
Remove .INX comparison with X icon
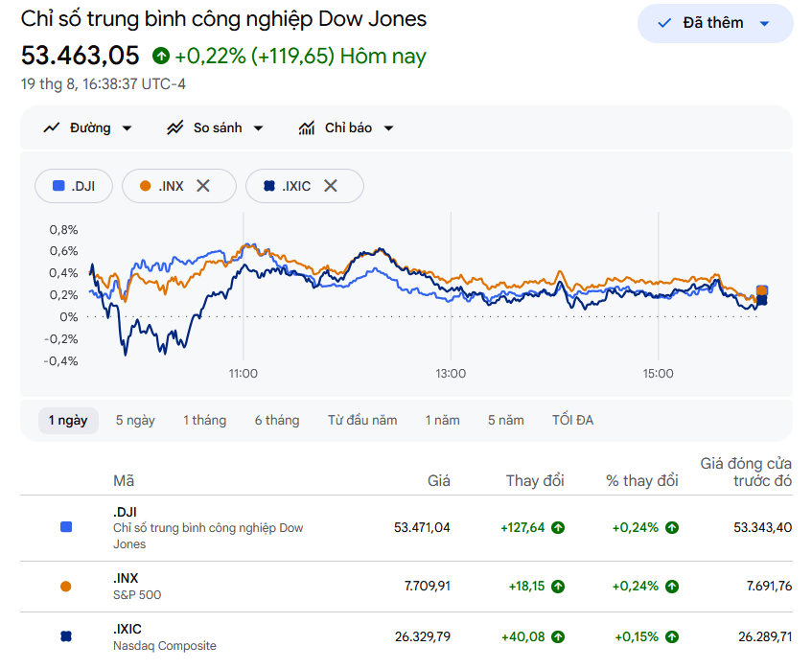click(x=203, y=186)
